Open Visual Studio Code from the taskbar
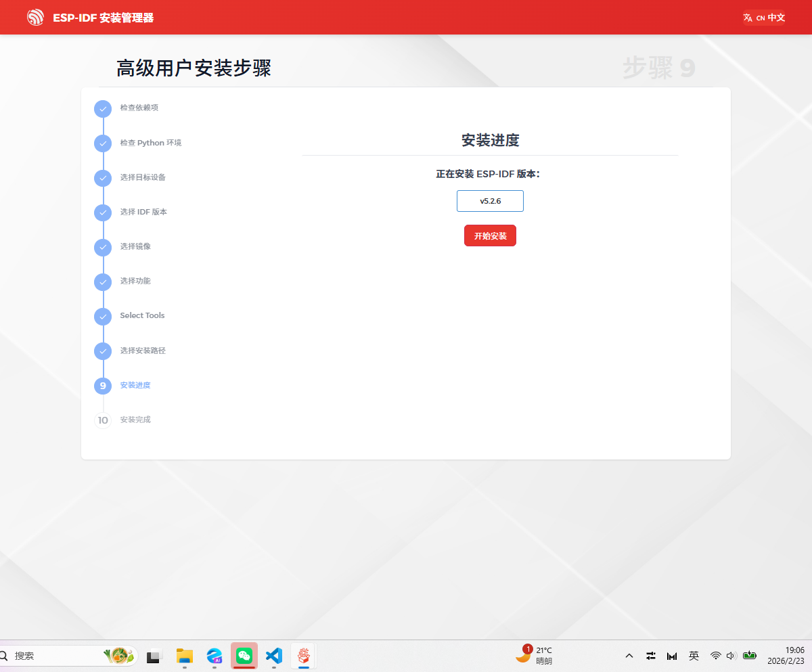The width and height of the screenshot is (812, 672). (x=273, y=656)
